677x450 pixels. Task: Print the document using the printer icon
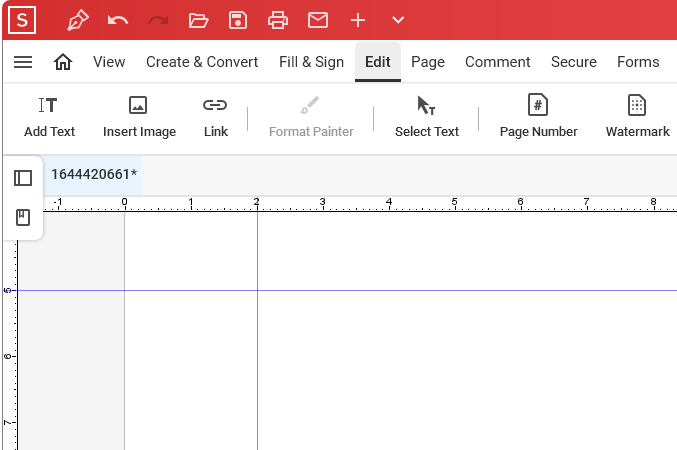(278, 20)
